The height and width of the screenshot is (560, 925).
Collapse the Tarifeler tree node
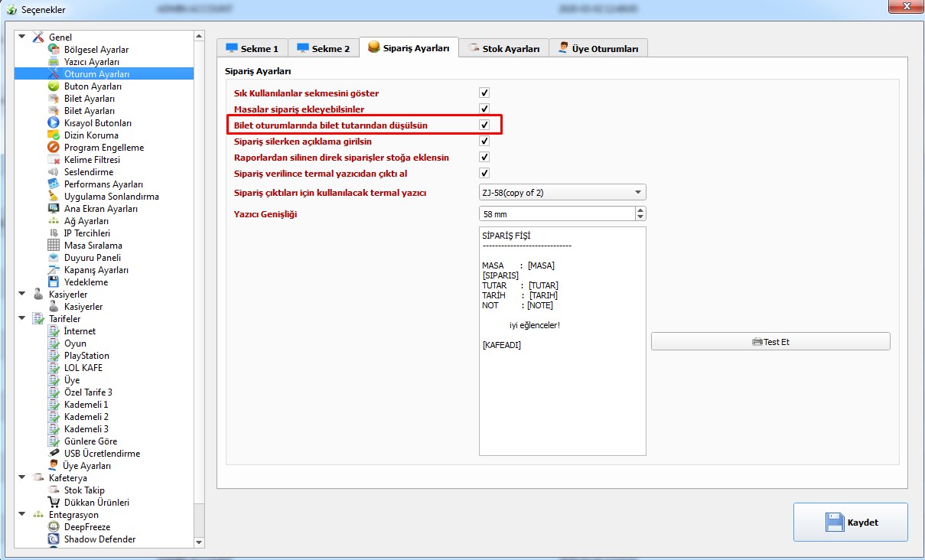click(21, 318)
